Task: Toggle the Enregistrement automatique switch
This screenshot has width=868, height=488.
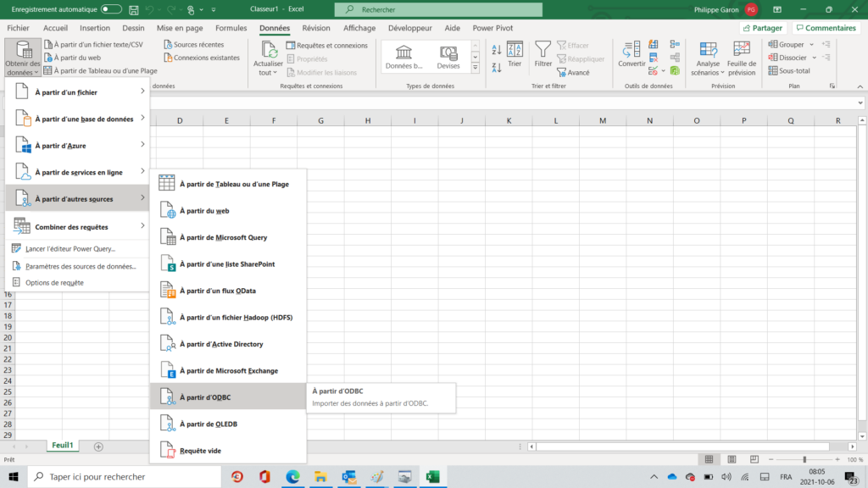Action: (x=111, y=8)
